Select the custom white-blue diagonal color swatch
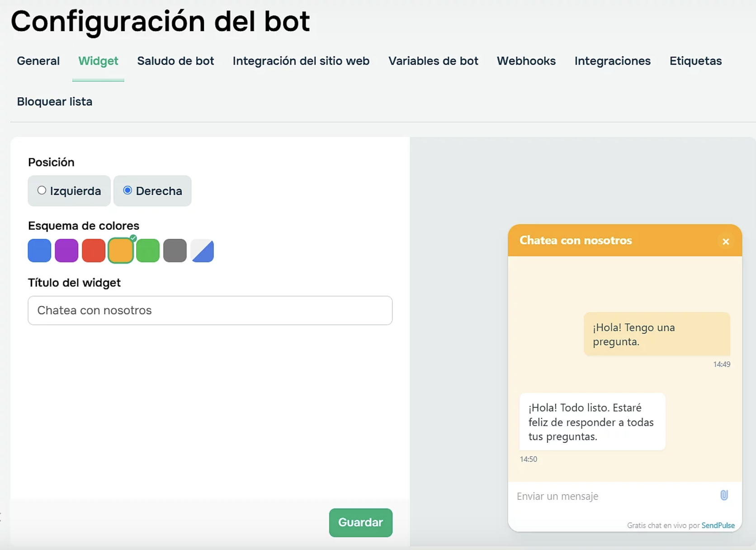 point(202,251)
